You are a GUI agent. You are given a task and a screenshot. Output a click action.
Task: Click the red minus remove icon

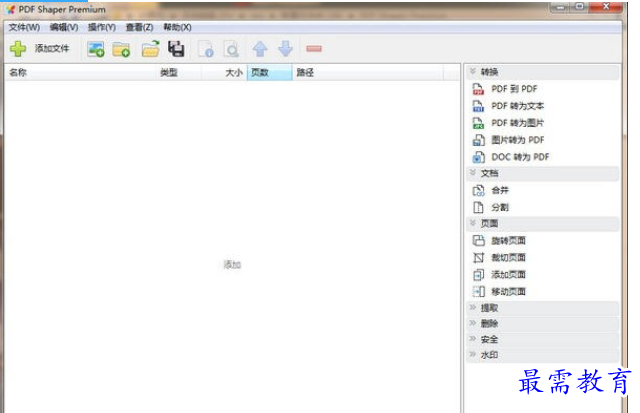[x=314, y=49]
